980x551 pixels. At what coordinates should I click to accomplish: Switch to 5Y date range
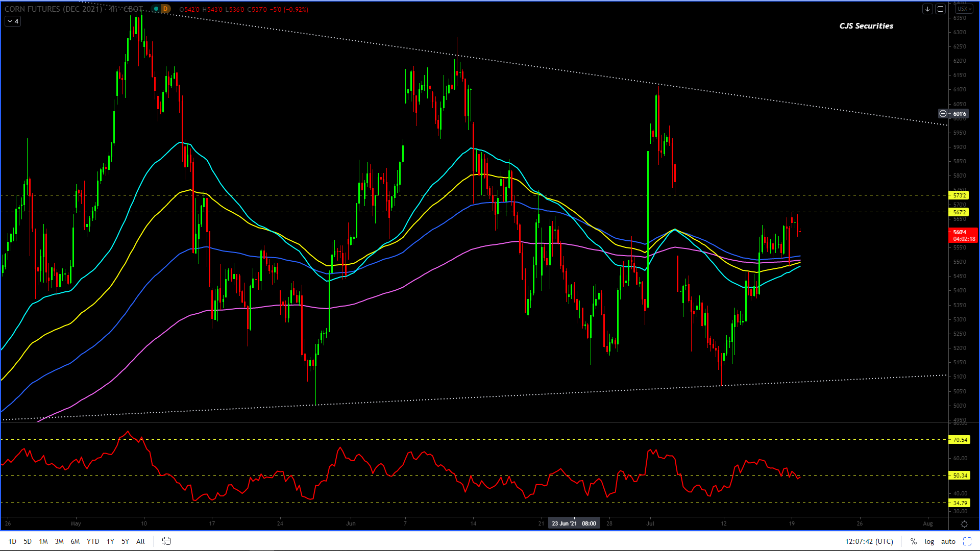[125, 541]
